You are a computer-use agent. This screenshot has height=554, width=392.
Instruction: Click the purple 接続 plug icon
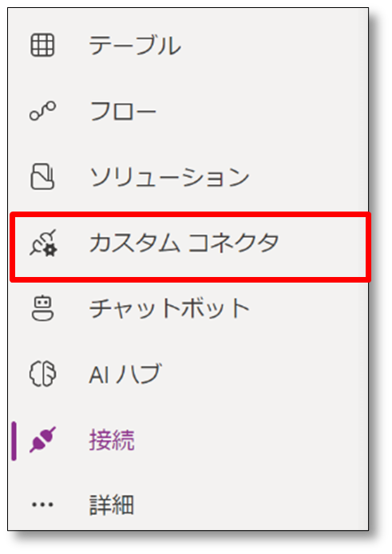click(x=42, y=440)
